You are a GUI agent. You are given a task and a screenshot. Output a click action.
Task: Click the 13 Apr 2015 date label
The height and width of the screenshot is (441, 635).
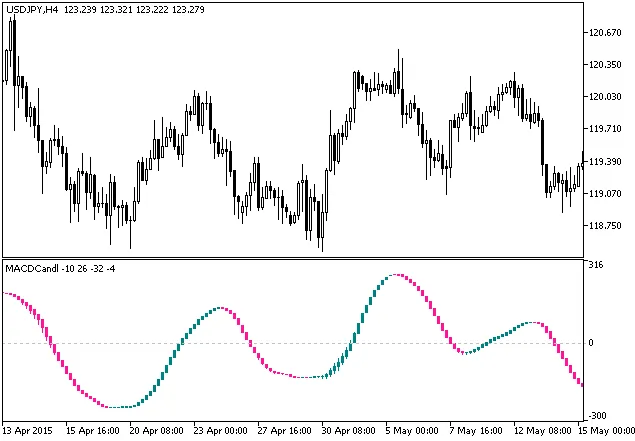(x=29, y=431)
